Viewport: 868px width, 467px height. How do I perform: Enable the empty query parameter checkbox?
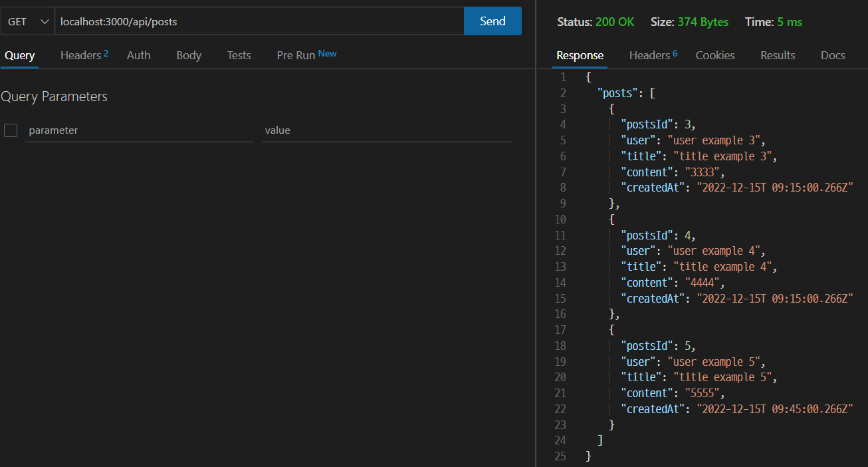coord(11,130)
